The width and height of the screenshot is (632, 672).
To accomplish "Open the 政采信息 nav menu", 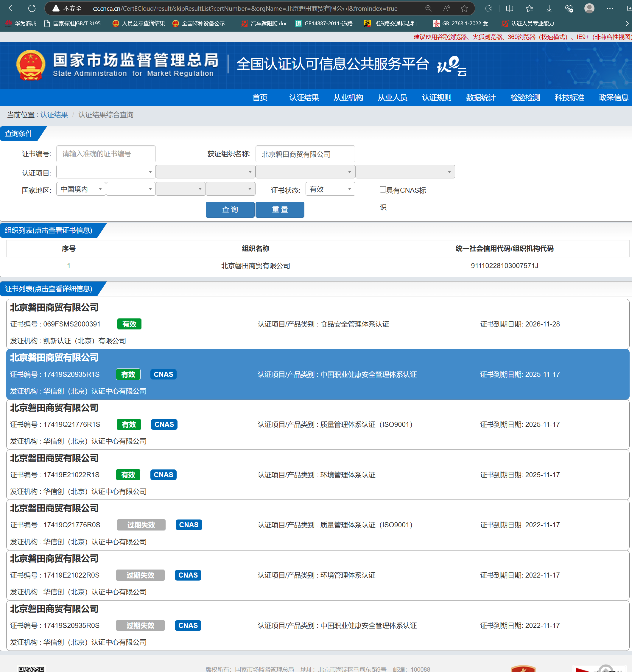I will click(x=614, y=98).
